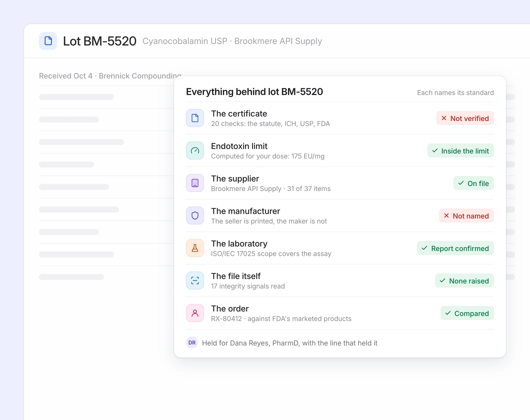Click the Compared status badge
The image size is (530, 420).
coord(467,313)
